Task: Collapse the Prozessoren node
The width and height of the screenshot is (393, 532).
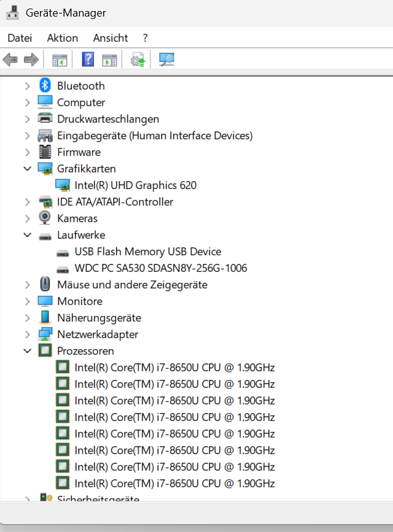Action: point(27,351)
